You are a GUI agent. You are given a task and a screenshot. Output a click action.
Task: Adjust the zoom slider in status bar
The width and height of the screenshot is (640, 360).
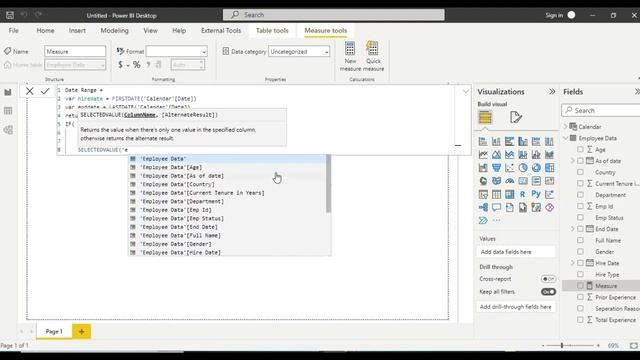coord(562,346)
